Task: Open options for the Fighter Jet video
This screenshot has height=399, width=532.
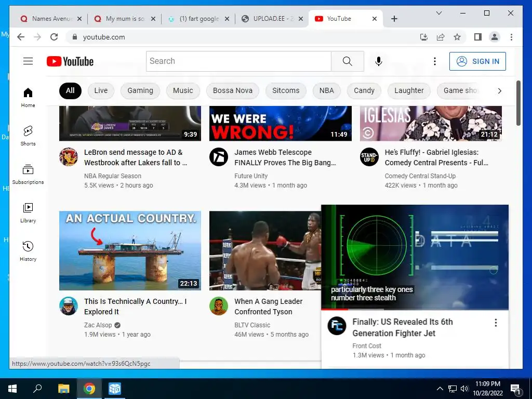Action: (496, 323)
